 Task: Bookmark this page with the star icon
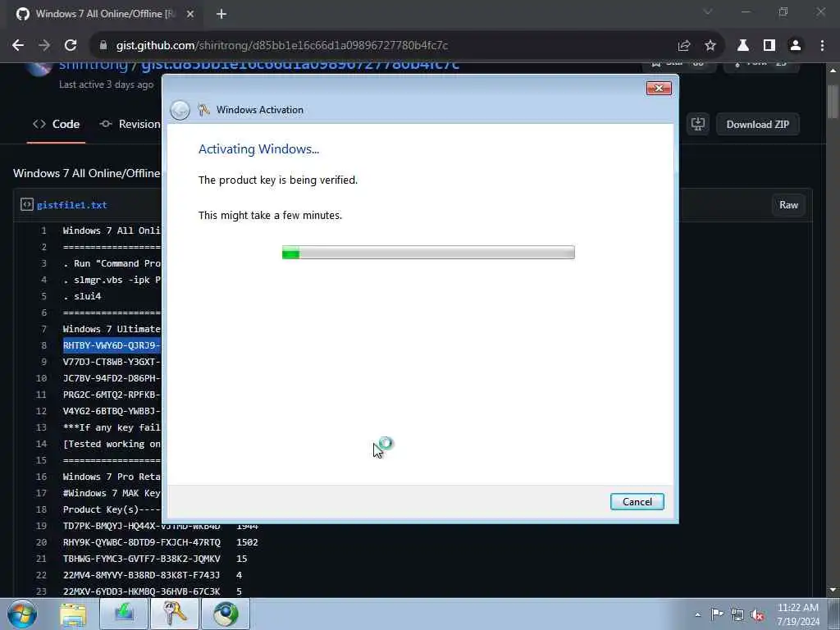710,46
